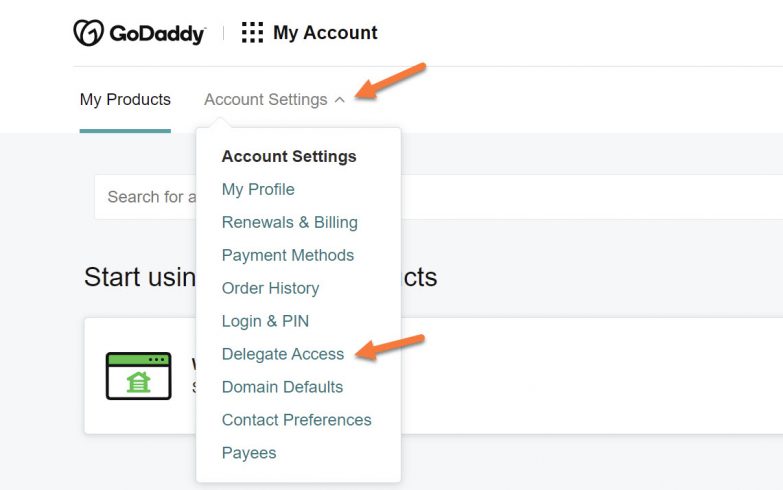The width and height of the screenshot is (783, 490).
Task: Select Delegate Access menu item
Action: click(283, 354)
